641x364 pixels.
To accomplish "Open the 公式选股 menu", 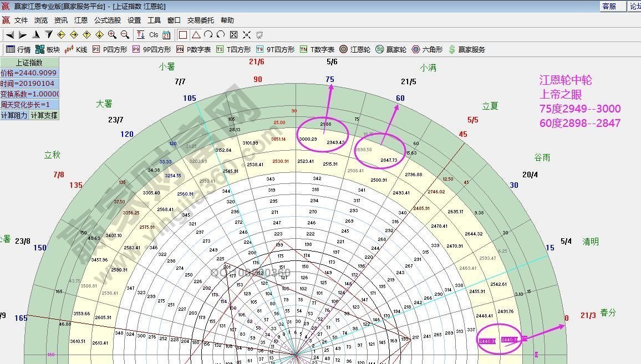I will (x=107, y=20).
